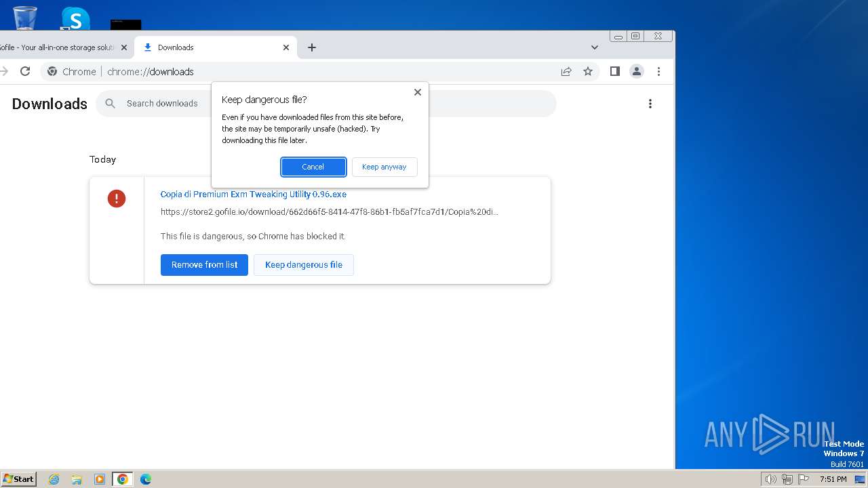Click Keep dangerous file button
Viewport: 868px width, 488px height.
tap(304, 265)
